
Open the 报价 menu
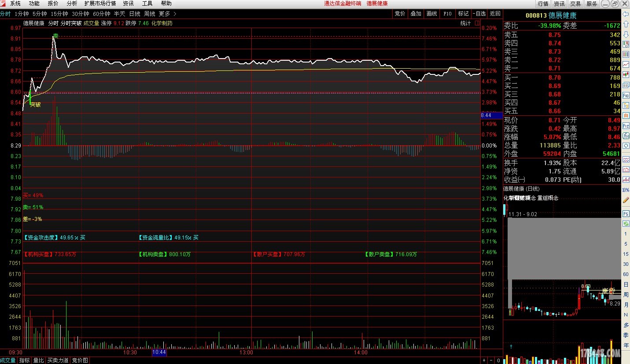(53, 4)
